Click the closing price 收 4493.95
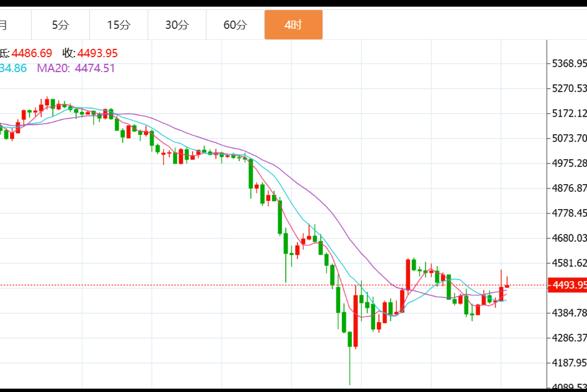The height and width of the screenshot is (392, 587). pos(90,53)
